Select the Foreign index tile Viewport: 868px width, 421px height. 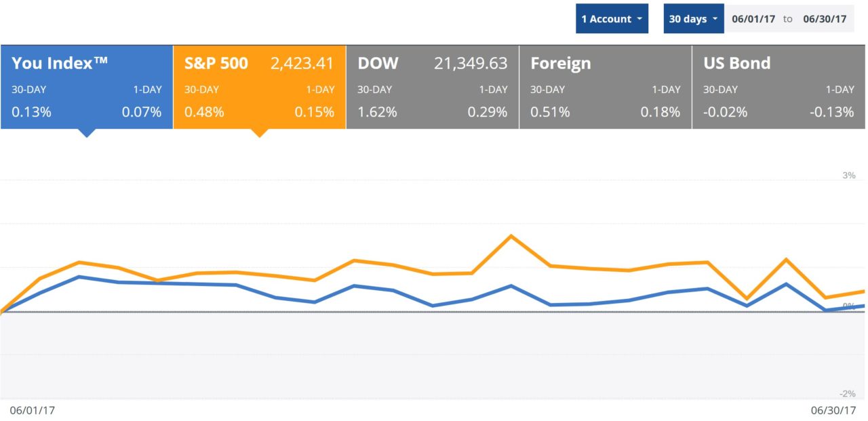(x=605, y=87)
